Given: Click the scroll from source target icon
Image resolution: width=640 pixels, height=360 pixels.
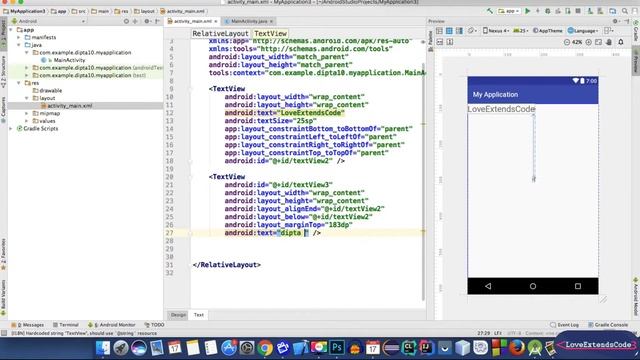Looking at the screenshot, I should coord(126,21).
